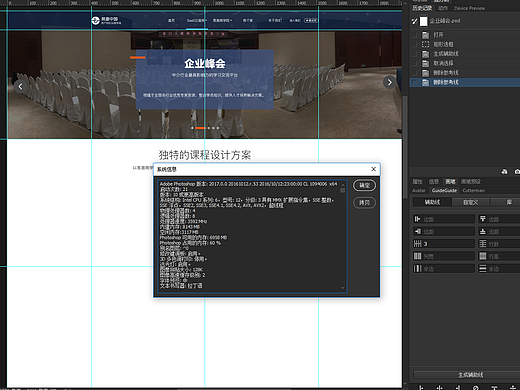The width and height of the screenshot is (520, 390).
Task: Click the Adobe Photoshop 版本 line in dialog
Action: pyautogui.click(x=248, y=184)
